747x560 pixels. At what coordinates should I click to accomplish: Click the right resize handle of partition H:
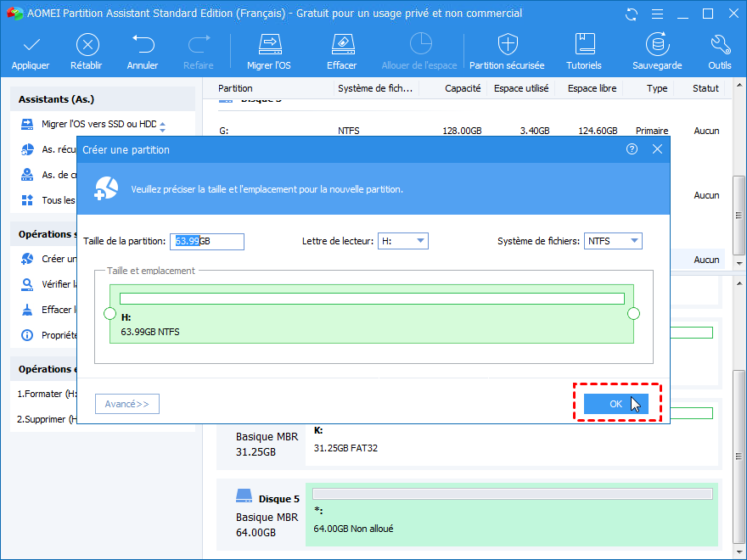pos(633,313)
